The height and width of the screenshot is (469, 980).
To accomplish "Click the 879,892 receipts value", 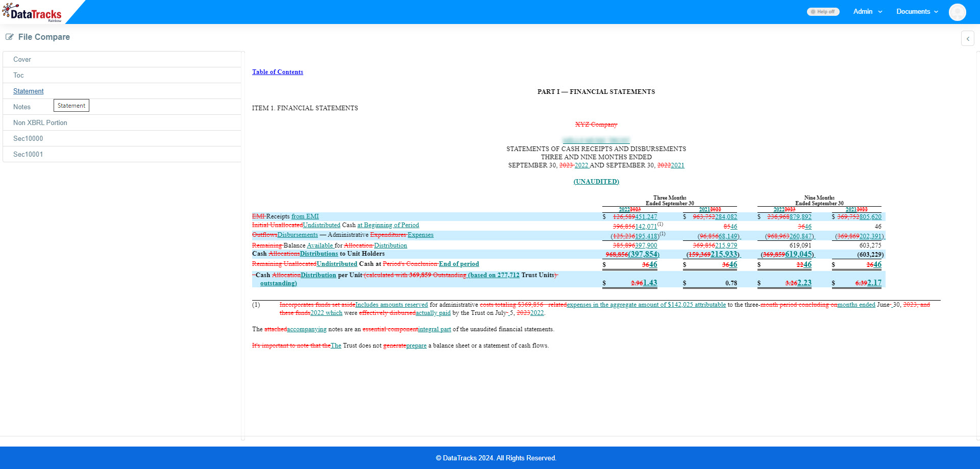I will (800, 217).
